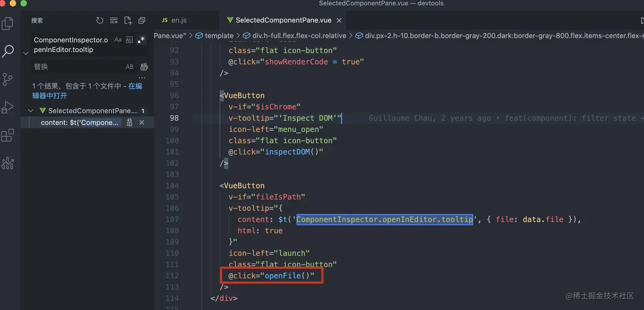The image size is (644, 310).
Task: Collapse the SelectedComponentPane result file row
Action: pos(30,111)
